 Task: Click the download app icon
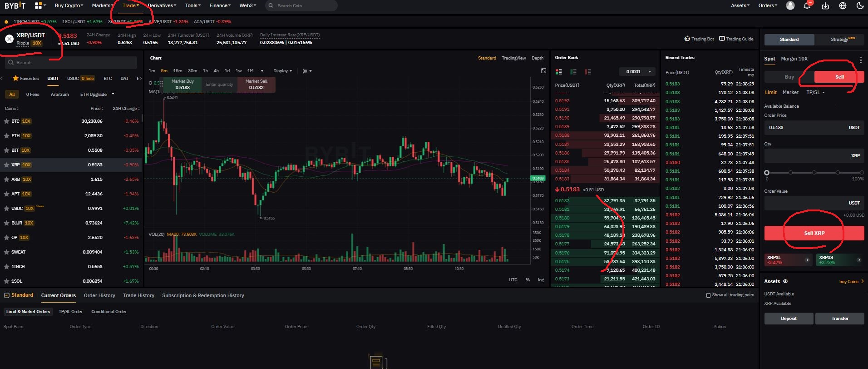825,5
